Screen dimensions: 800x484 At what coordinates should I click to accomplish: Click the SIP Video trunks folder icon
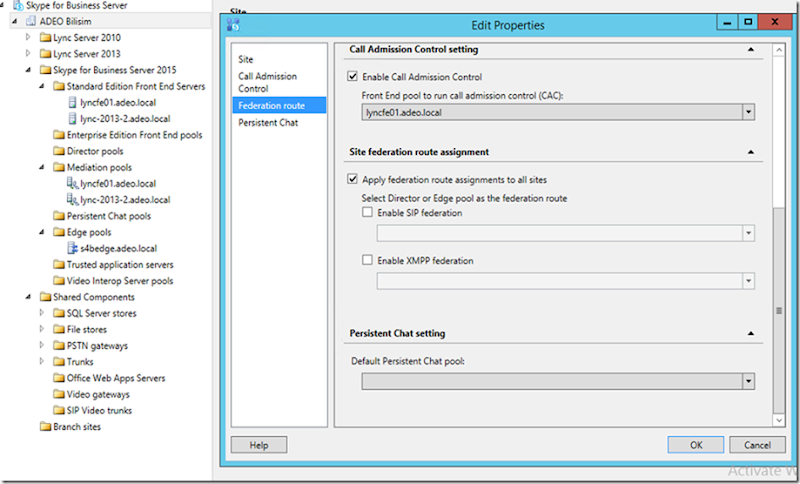[x=59, y=411]
